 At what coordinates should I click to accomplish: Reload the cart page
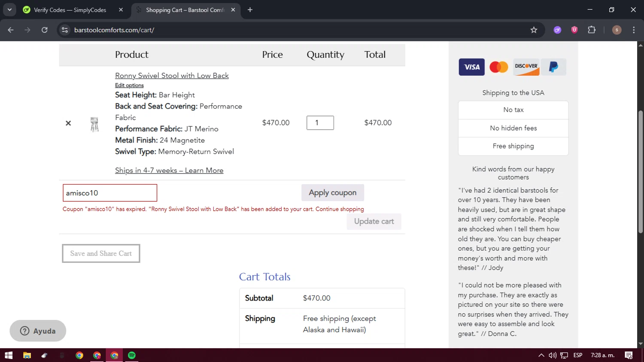[45, 30]
